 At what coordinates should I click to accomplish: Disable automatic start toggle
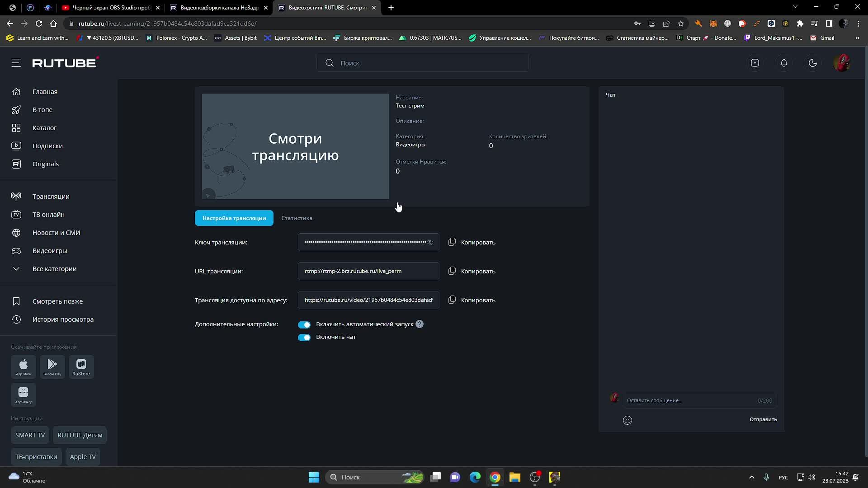(x=304, y=325)
